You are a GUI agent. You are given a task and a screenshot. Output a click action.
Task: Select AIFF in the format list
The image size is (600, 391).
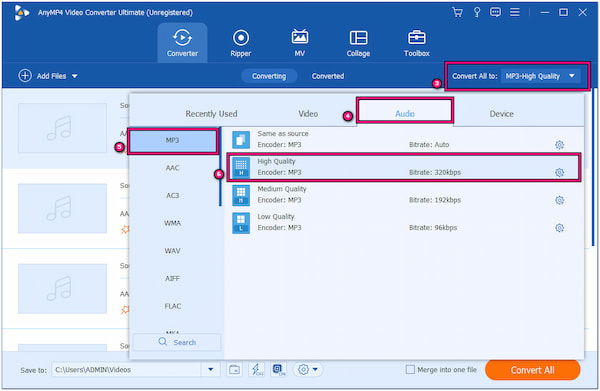[x=173, y=279]
